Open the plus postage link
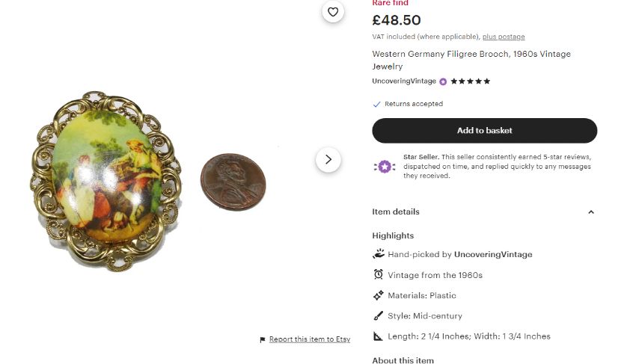This screenshot has width=636, height=364. (504, 37)
